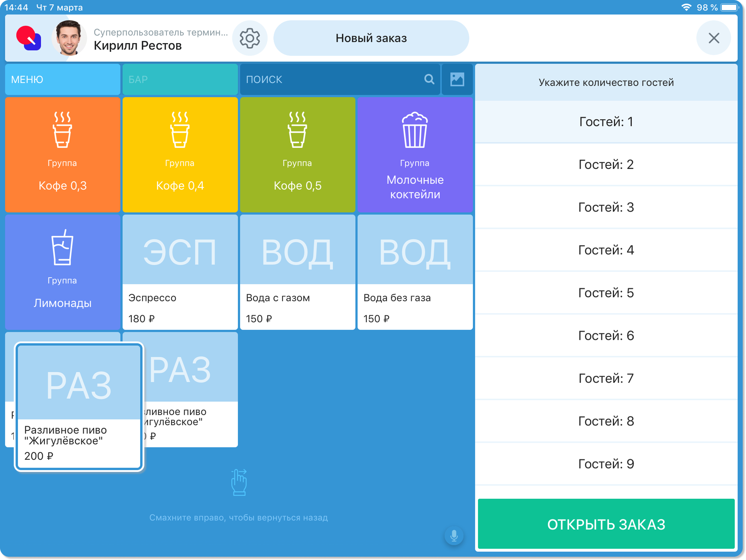The image size is (746, 560).
Task: Switch to the БАР tab
Action: click(x=180, y=79)
